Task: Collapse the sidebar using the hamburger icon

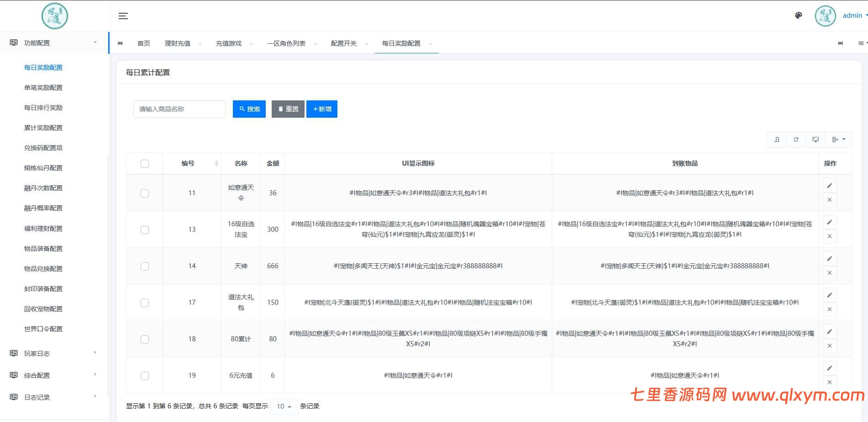Action: (x=122, y=16)
